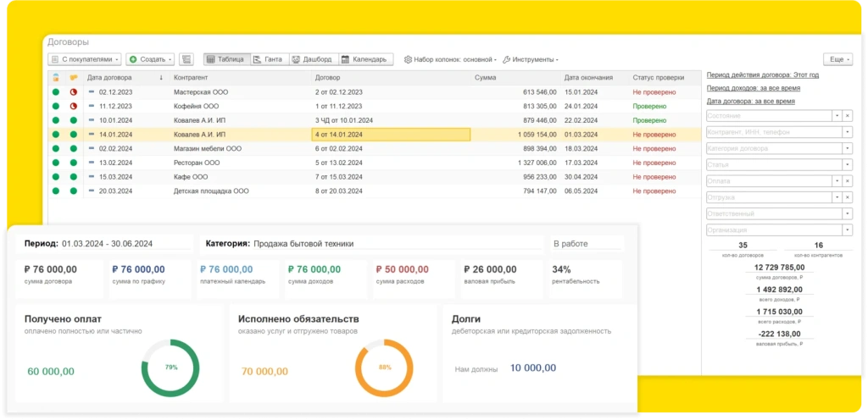Click second green dot in 10.01.2024 row
This screenshot has height=420, width=868.
click(73, 120)
